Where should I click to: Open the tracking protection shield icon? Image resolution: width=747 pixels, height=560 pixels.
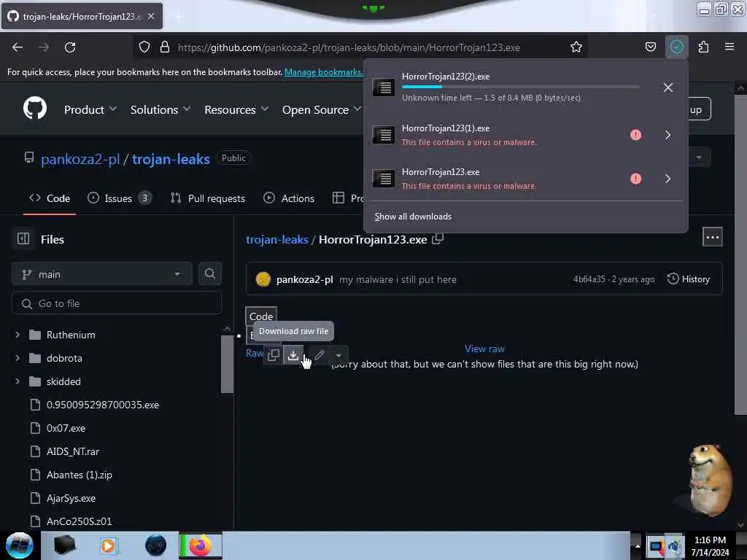144,47
